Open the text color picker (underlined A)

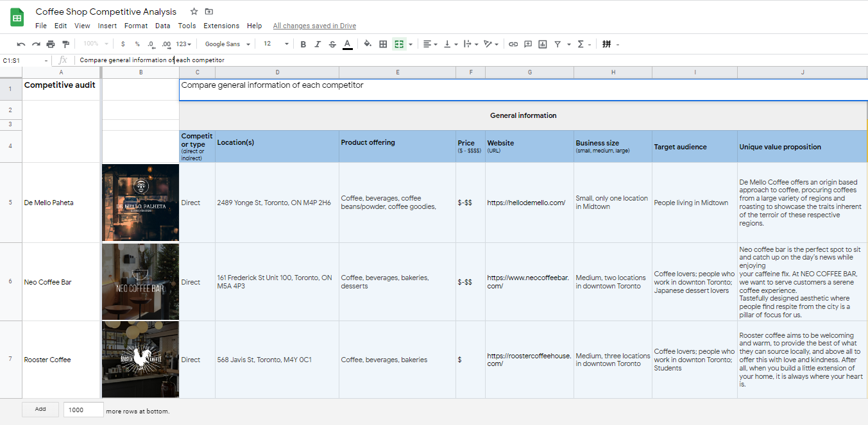coord(347,44)
